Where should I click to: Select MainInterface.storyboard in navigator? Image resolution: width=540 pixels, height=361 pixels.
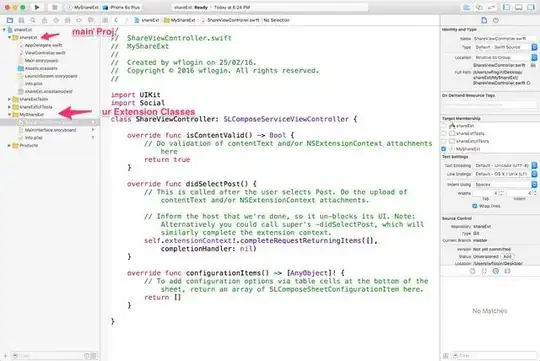[50, 130]
